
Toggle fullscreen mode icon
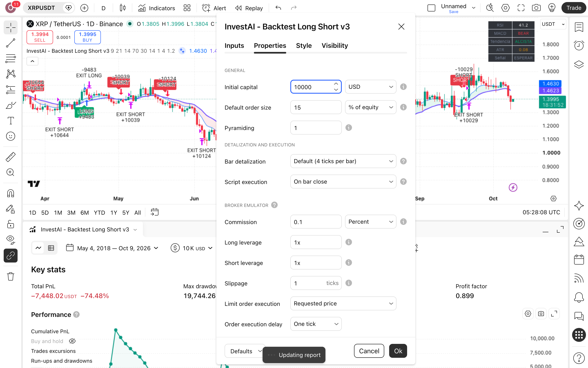(x=521, y=8)
